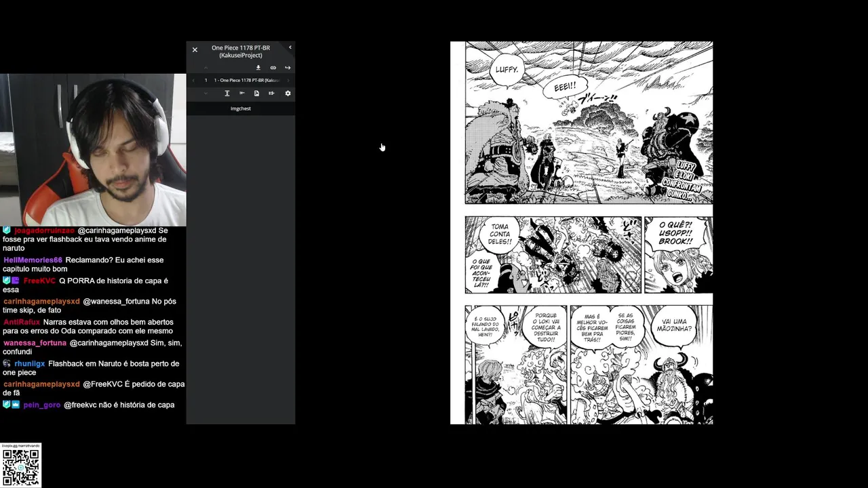Image resolution: width=868 pixels, height=488 pixels.
Task: Go to previous chapter with the left arrow
Action: click(193, 80)
